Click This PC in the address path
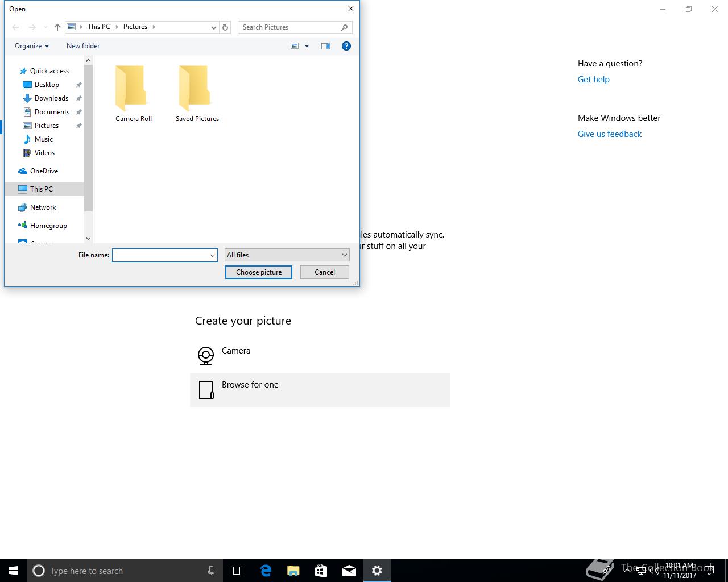728x582 pixels. click(x=99, y=27)
